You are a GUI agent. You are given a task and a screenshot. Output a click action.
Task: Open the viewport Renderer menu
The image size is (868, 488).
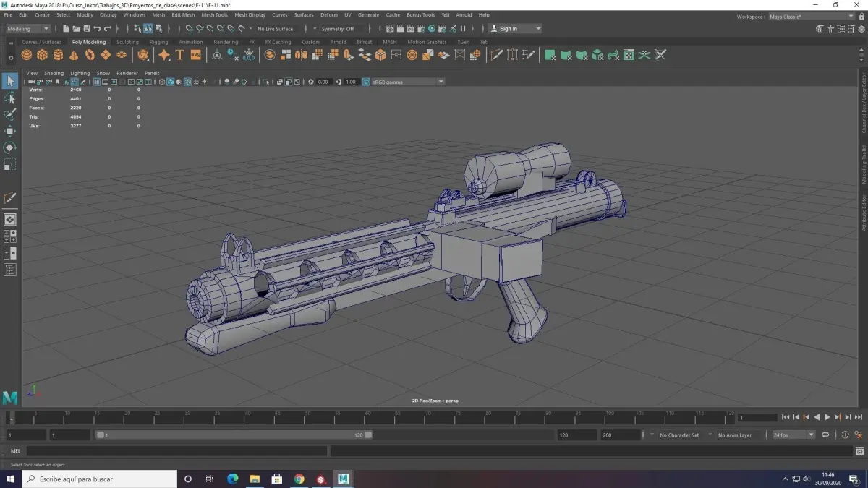pyautogui.click(x=127, y=73)
